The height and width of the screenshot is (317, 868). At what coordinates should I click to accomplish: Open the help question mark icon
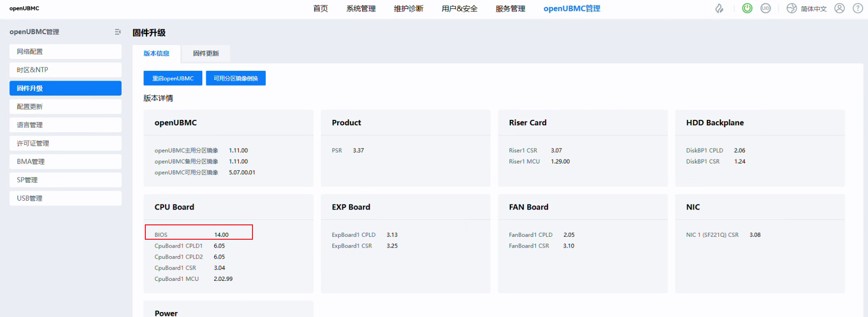coord(858,8)
